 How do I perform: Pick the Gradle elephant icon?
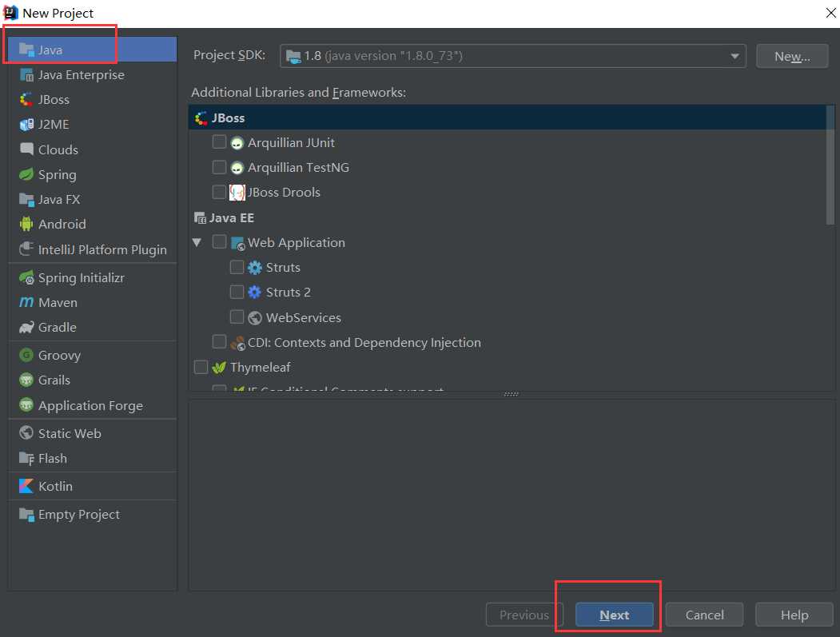coord(26,328)
